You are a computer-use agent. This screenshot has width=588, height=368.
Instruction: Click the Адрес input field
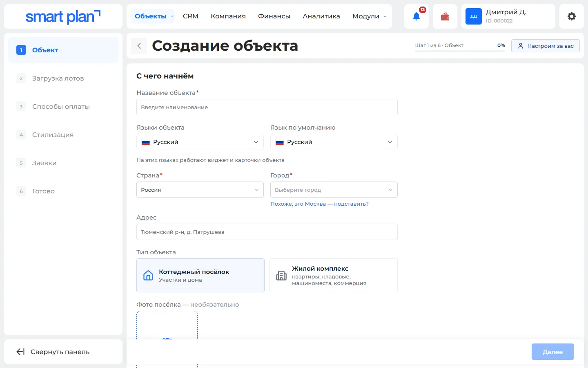point(267,232)
